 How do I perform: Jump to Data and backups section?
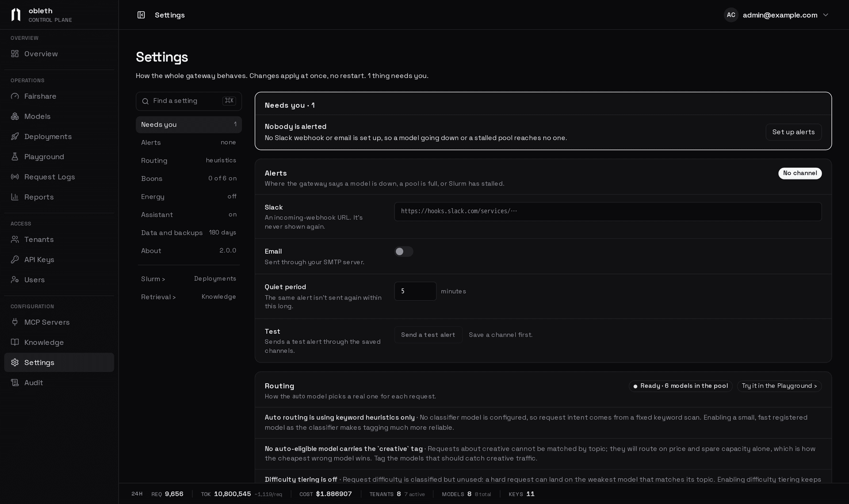pos(189,233)
